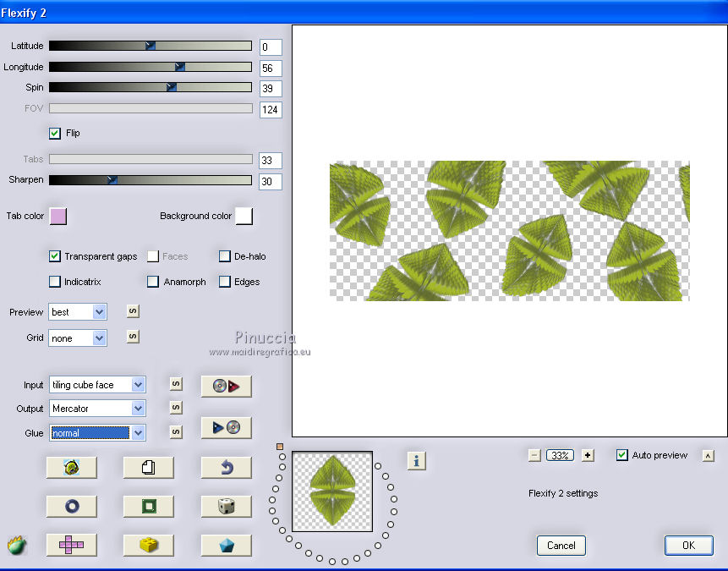Click the blue undo arrow button
This screenshot has height=571, width=728.
click(226, 468)
